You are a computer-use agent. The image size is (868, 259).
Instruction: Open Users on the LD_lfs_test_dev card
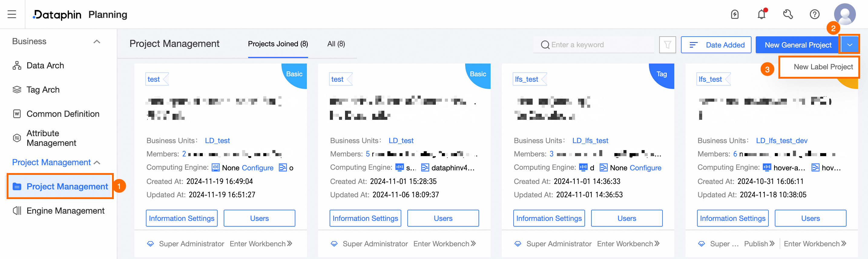tap(810, 218)
